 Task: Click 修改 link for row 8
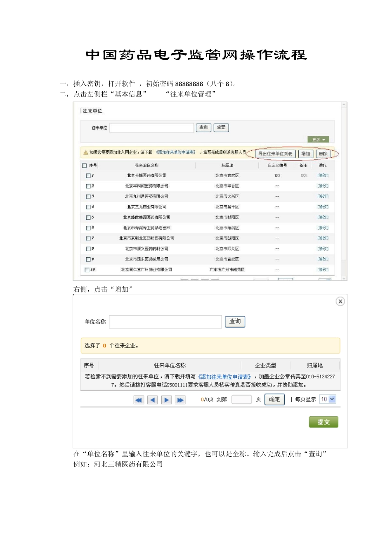pyautogui.click(x=323, y=249)
